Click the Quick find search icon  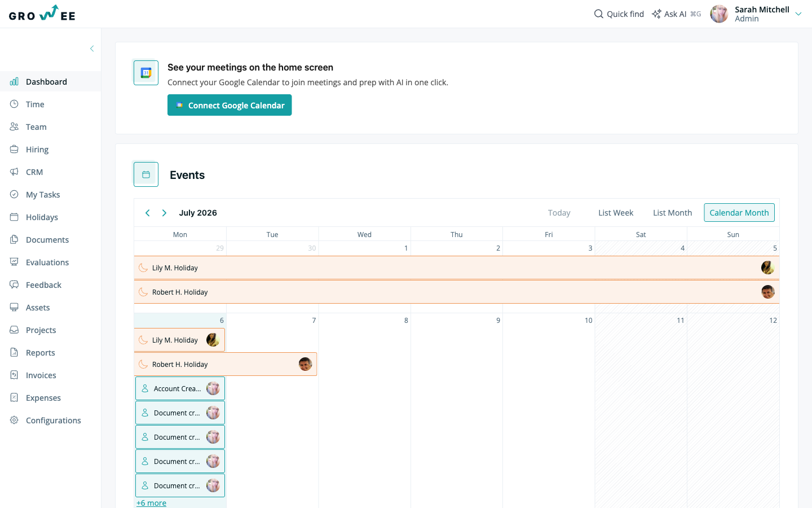pyautogui.click(x=599, y=14)
